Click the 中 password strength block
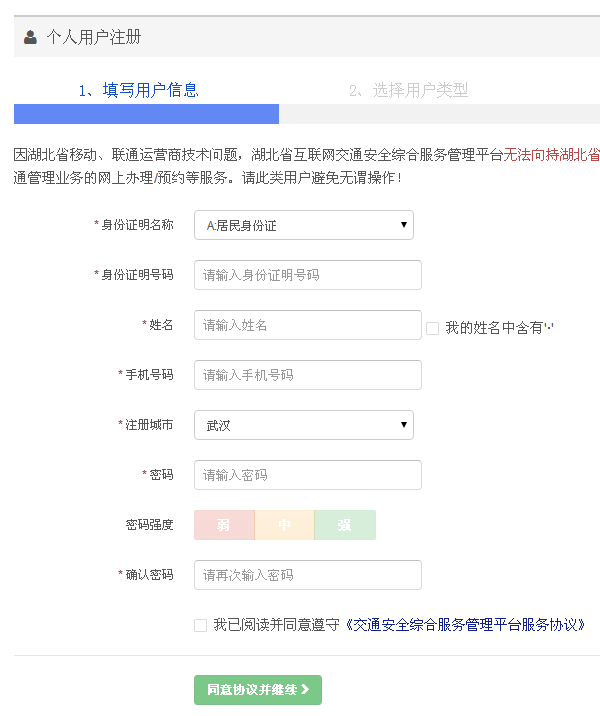 pos(284,525)
